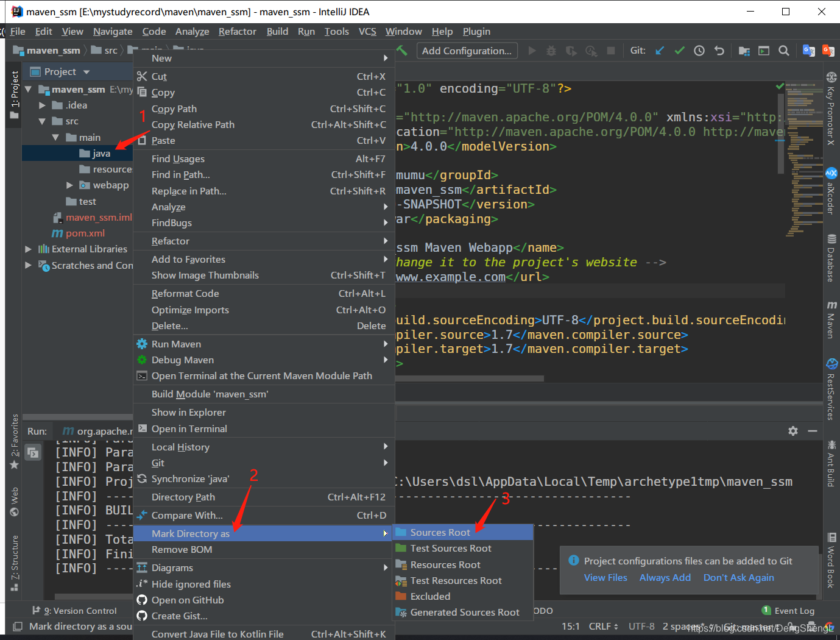Click Reformat Code entry

point(264,294)
